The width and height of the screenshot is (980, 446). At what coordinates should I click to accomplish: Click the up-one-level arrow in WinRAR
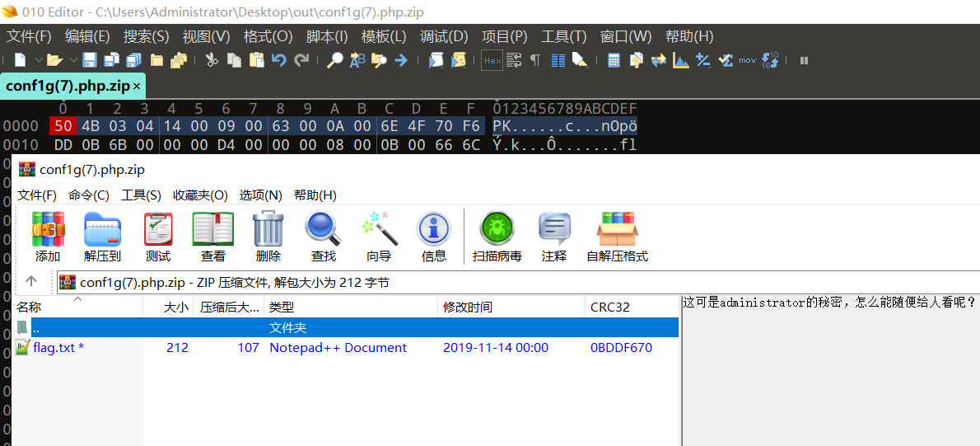click(31, 282)
